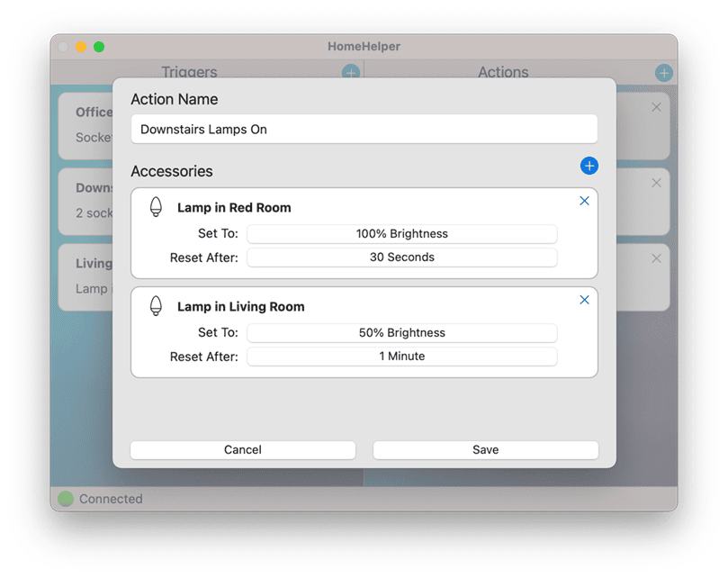Open the 100% Brightness Set To dropdown

[x=401, y=234]
